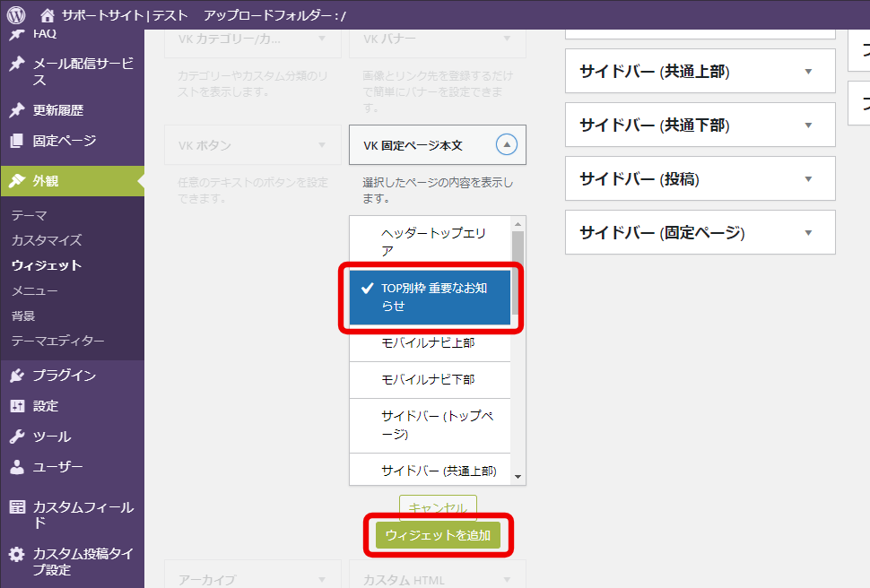Choose ヘッダートップエリア in the area list

430,242
